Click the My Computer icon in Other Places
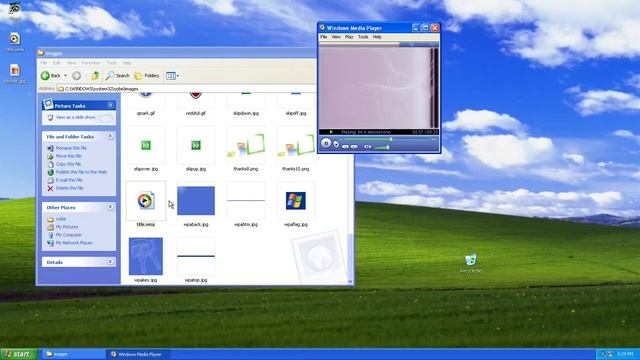 tap(50, 235)
